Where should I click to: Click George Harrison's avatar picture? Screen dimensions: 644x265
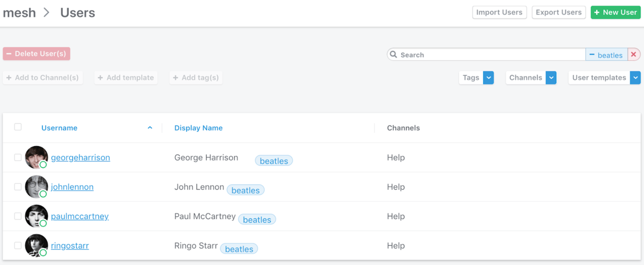[x=36, y=157]
